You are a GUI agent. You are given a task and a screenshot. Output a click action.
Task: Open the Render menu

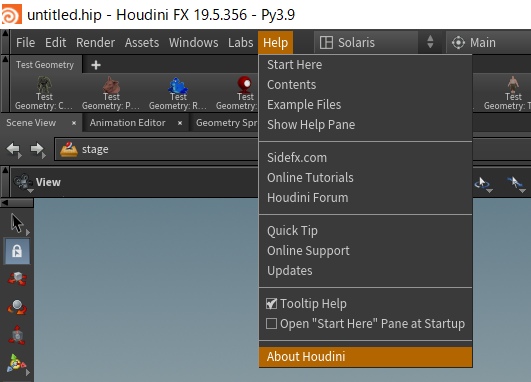pos(95,43)
